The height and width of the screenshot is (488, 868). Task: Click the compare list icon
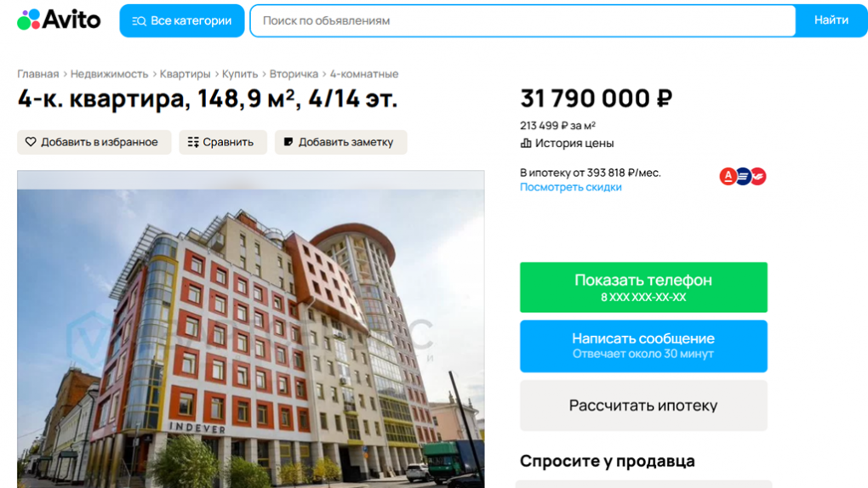click(193, 142)
